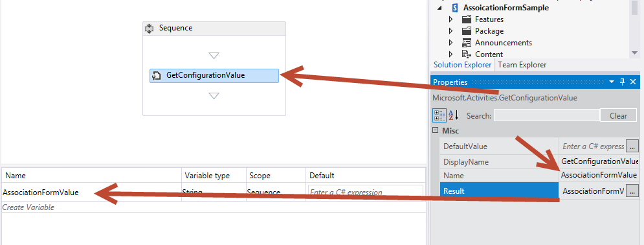This screenshot has height=245, width=644.
Task: Toggle auto-hide pin on Properties panel
Action: (622, 82)
